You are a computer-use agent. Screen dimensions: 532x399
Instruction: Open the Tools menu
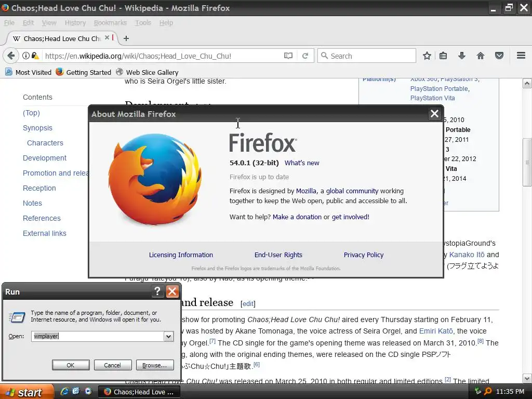(143, 23)
